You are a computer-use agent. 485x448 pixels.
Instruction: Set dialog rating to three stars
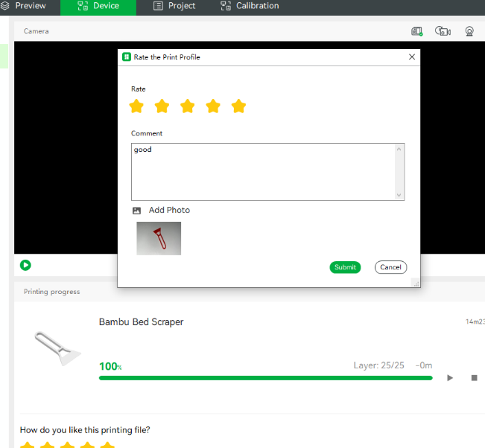[188, 106]
